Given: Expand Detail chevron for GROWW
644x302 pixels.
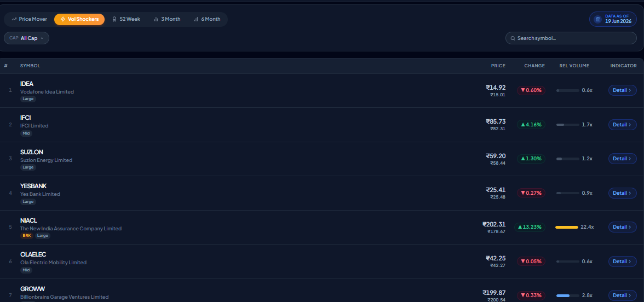Looking at the screenshot, I should pos(630,295).
